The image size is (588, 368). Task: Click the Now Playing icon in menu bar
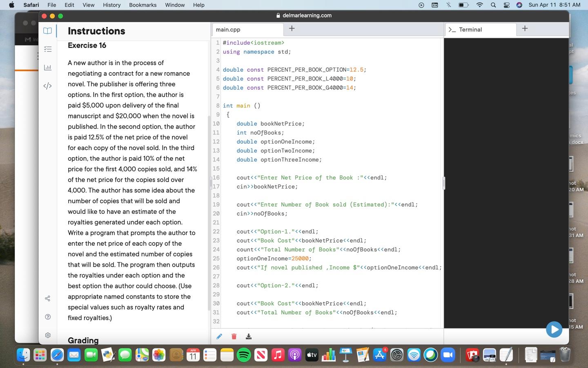pos(421,5)
